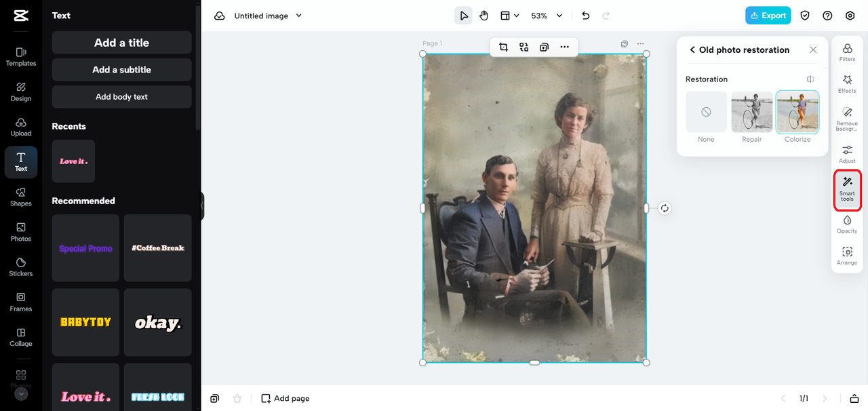Click the Add a subtitle button
868x411 pixels.
pos(122,70)
